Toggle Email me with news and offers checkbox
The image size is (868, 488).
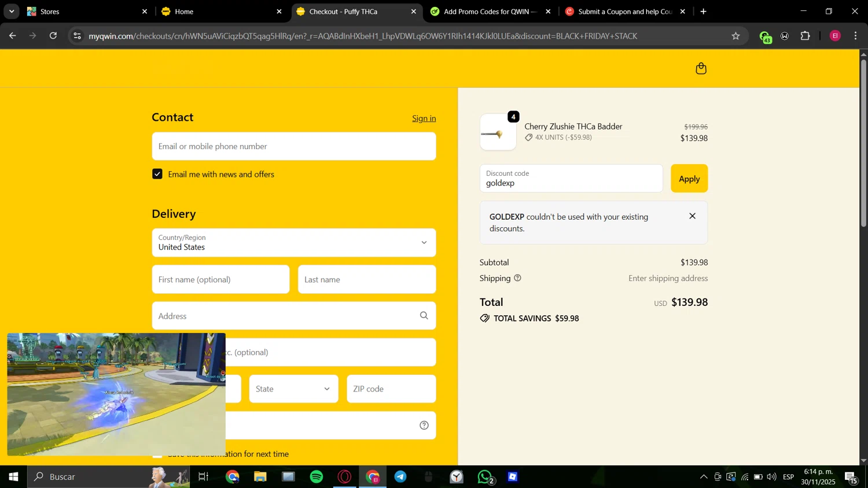[157, 174]
